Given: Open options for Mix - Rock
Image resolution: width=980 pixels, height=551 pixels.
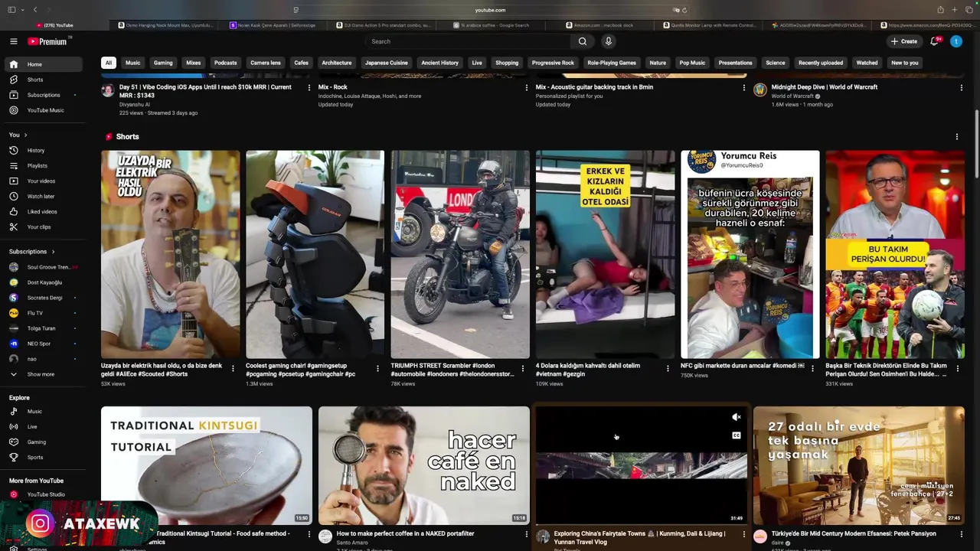Looking at the screenshot, I should (x=526, y=88).
